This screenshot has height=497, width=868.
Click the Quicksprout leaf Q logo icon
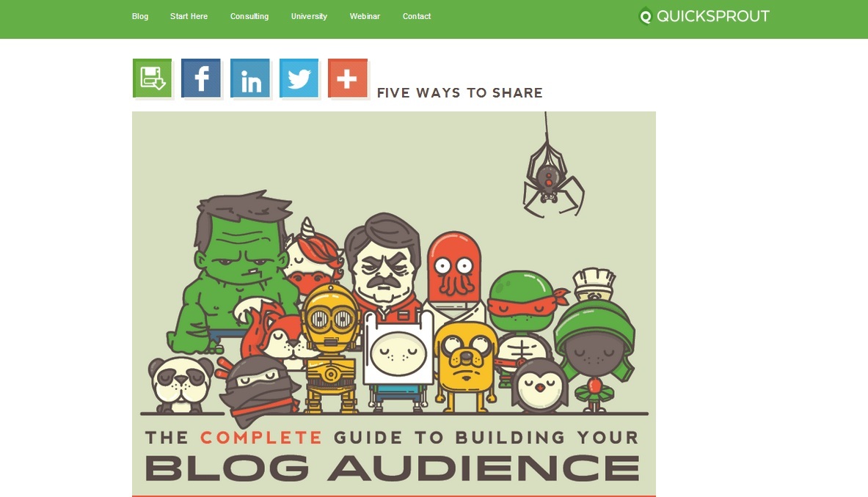pos(645,16)
